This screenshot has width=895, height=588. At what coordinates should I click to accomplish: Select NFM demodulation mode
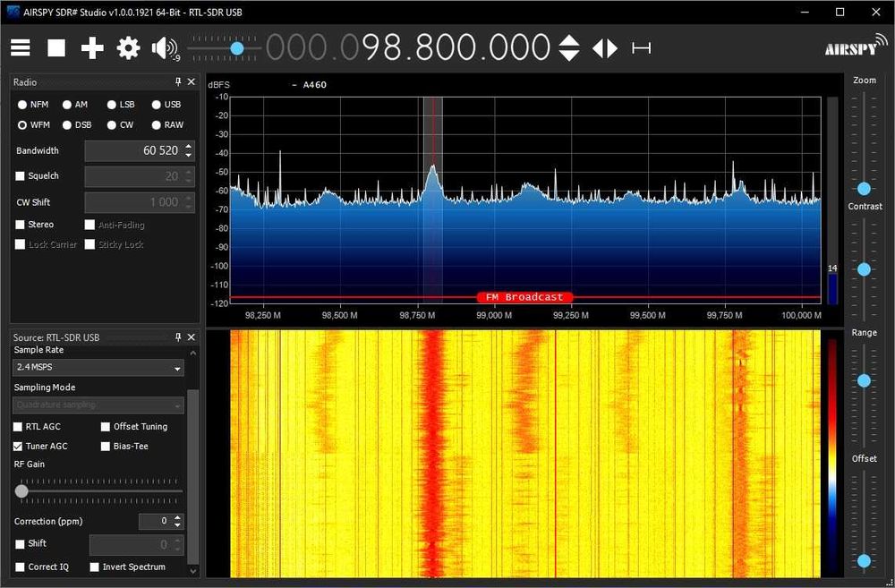pos(22,105)
